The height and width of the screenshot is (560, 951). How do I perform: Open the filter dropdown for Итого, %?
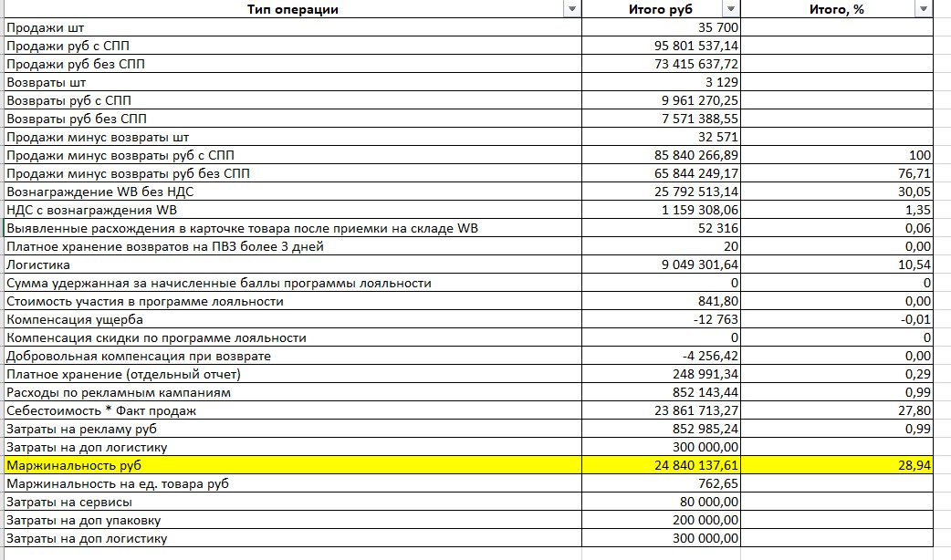(x=924, y=9)
